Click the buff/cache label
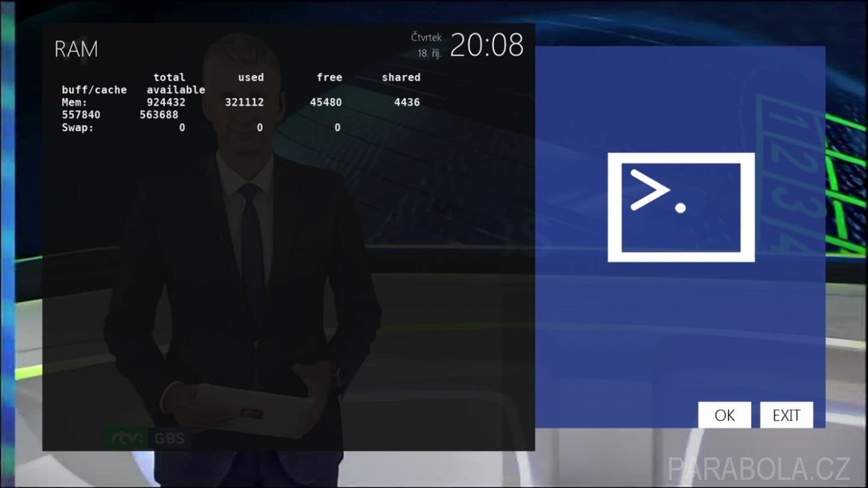Viewport: 868px width, 488px height. click(x=94, y=90)
